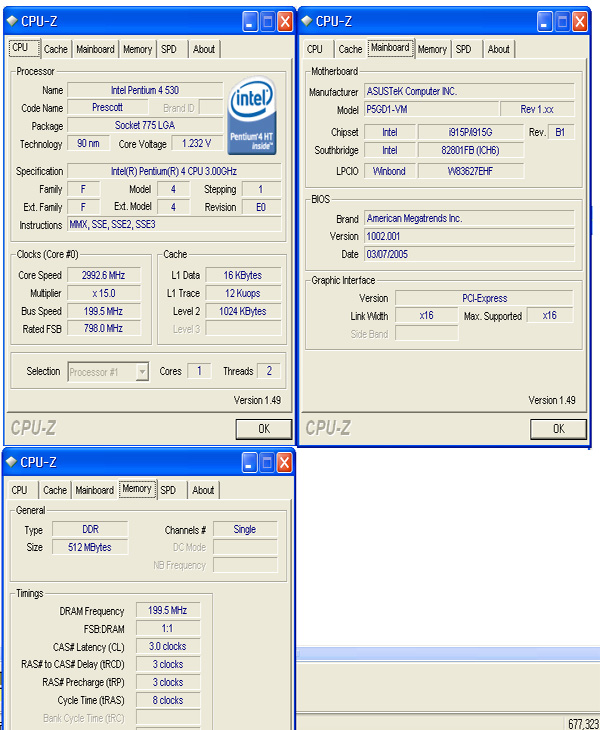Open About tab in CPU window
Screen dimensions: 600x730
pos(204,49)
